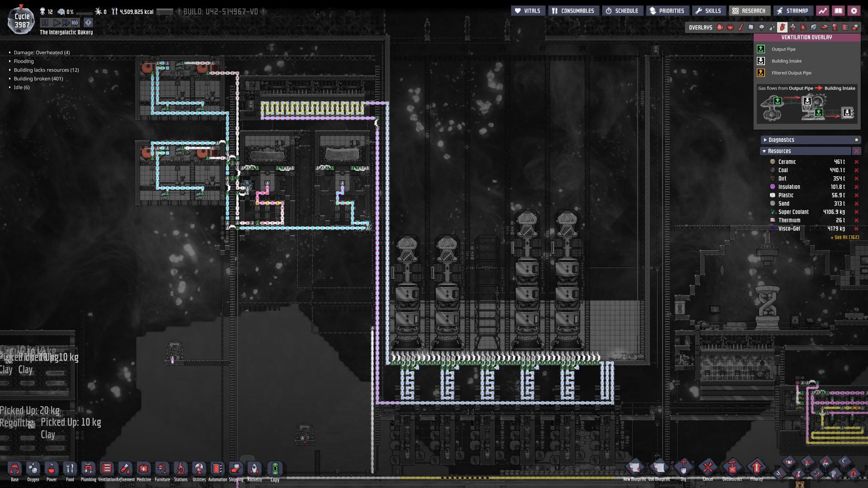This screenshot has height=488, width=868.
Task: Toggle the Diagnostics panel indicator dot
Action: coord(856,140)
